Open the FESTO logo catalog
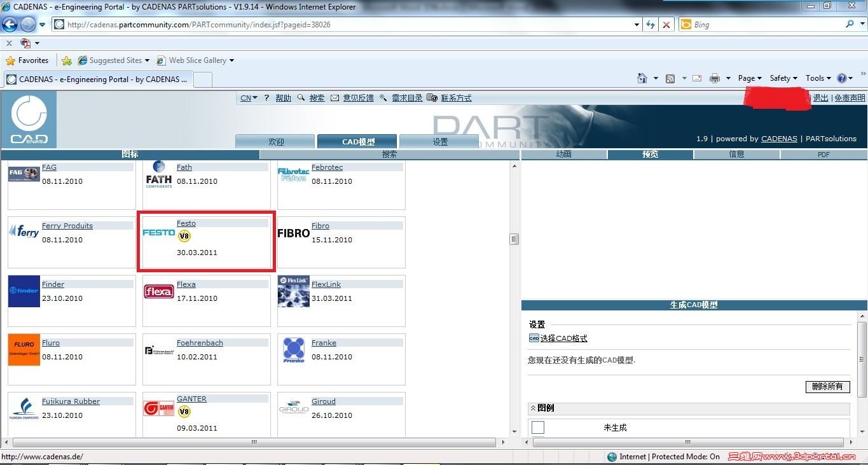The image size is (868, 465). coord(159,233)
